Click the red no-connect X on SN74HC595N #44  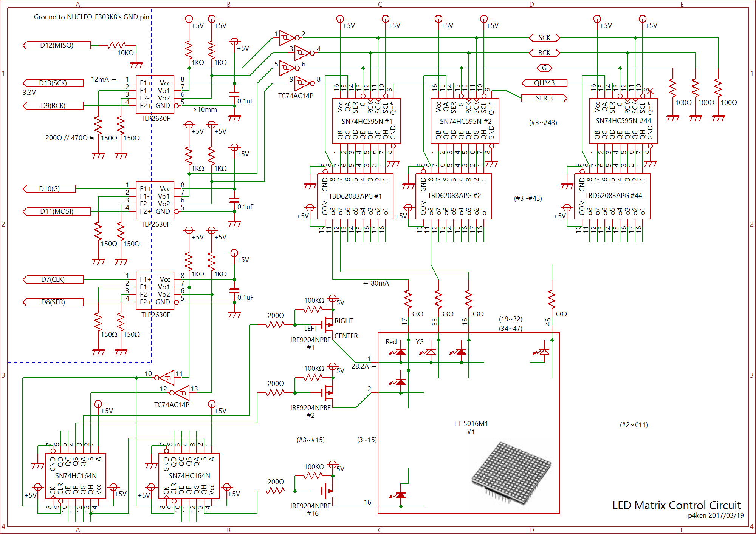pyautogui.click(x=651, y=91)
